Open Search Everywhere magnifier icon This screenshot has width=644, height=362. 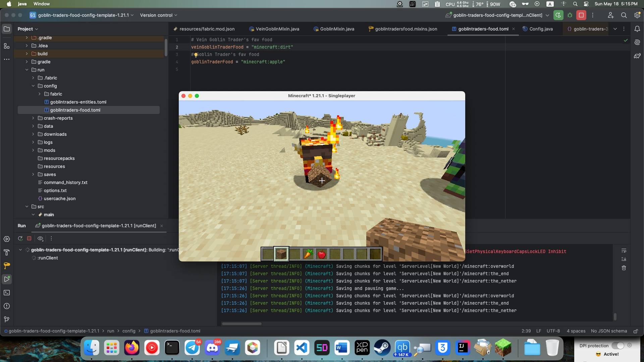pos(624,15)
